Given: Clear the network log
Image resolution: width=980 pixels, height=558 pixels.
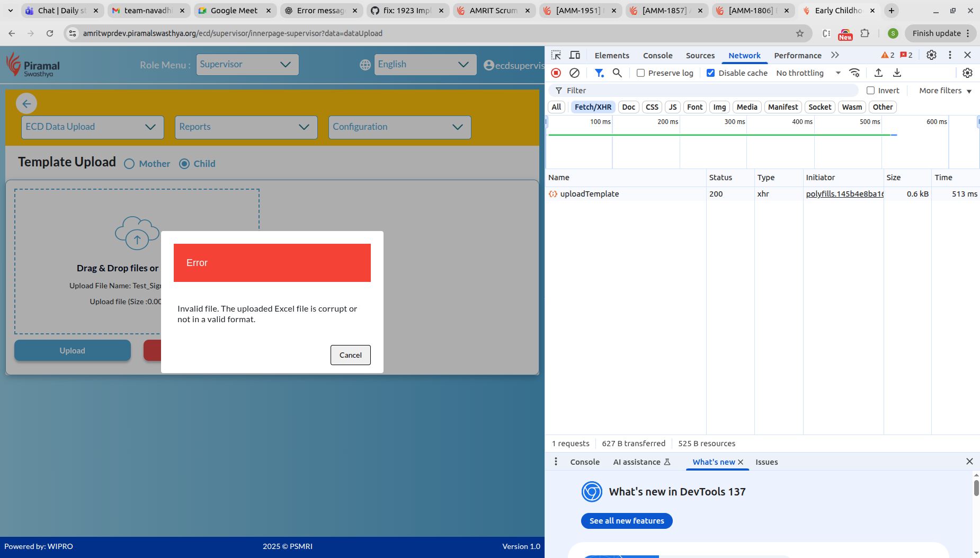Looking at the screenshot, I should click(x=574, y=73).
